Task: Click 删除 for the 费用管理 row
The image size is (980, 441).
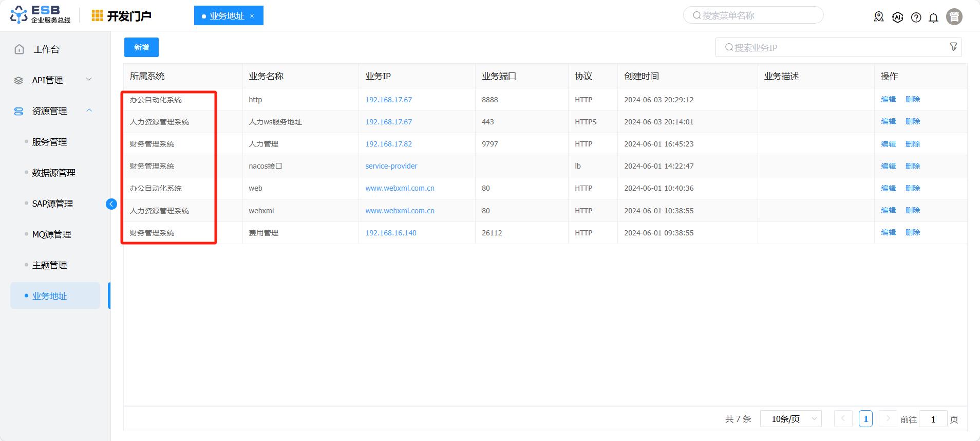Action: click(912, 233)
